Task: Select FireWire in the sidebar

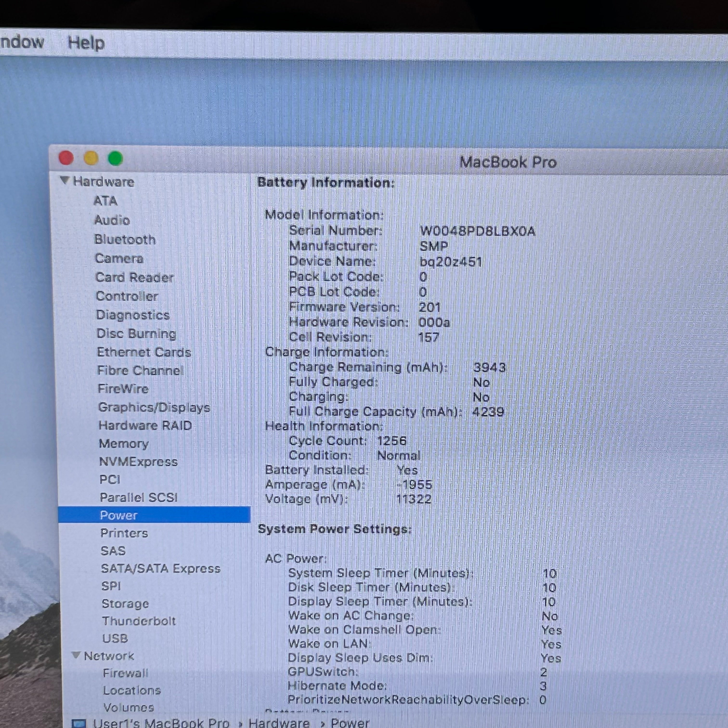Action: [x=123, y=389]
